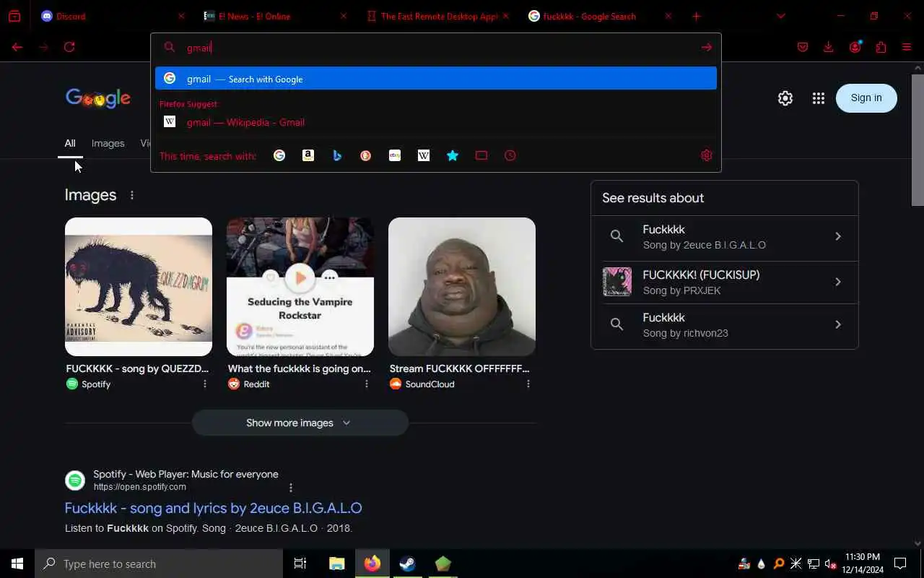Open a new tab with plus button
The height and width of the screenshot is (578, 924).
696,16
